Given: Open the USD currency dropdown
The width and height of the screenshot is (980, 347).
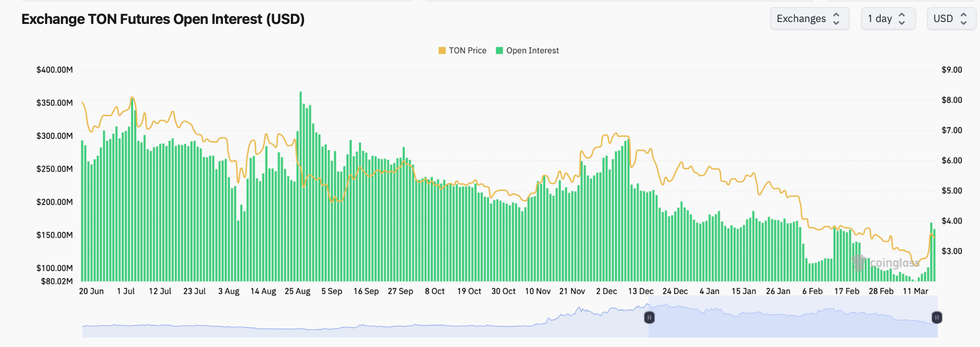Looking at the screenshot, I should pos(951,19).
